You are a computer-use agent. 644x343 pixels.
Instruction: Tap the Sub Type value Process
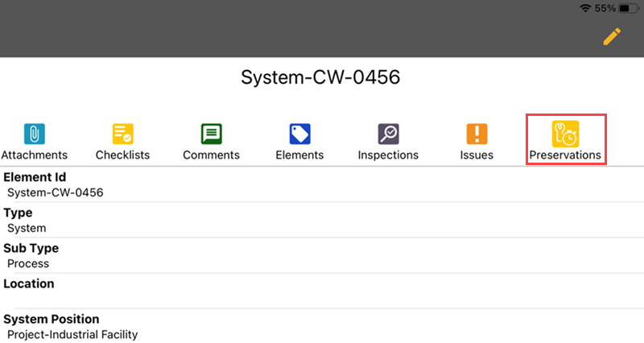[x=28, y=263]
